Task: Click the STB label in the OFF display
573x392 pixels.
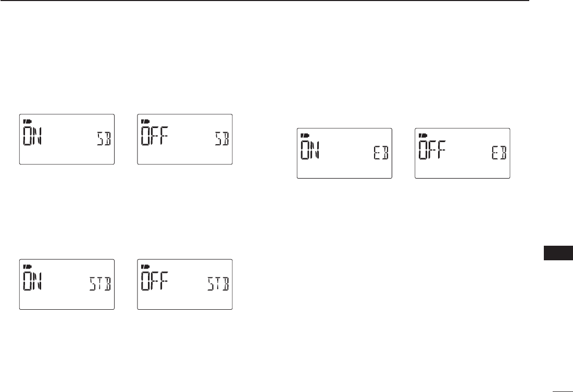Action: tap(218, 285)
